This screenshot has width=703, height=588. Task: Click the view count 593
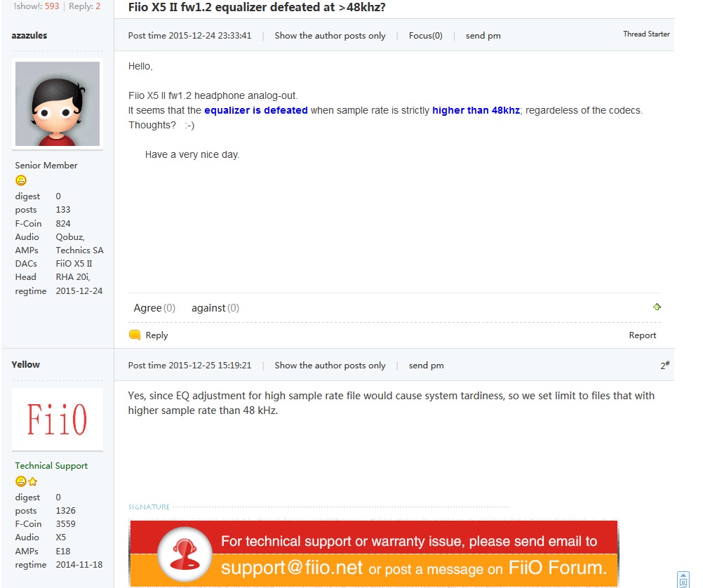[x=51, y=6]
